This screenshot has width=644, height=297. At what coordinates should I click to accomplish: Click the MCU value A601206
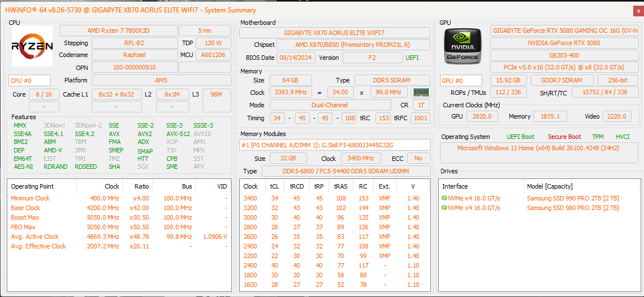213,55
